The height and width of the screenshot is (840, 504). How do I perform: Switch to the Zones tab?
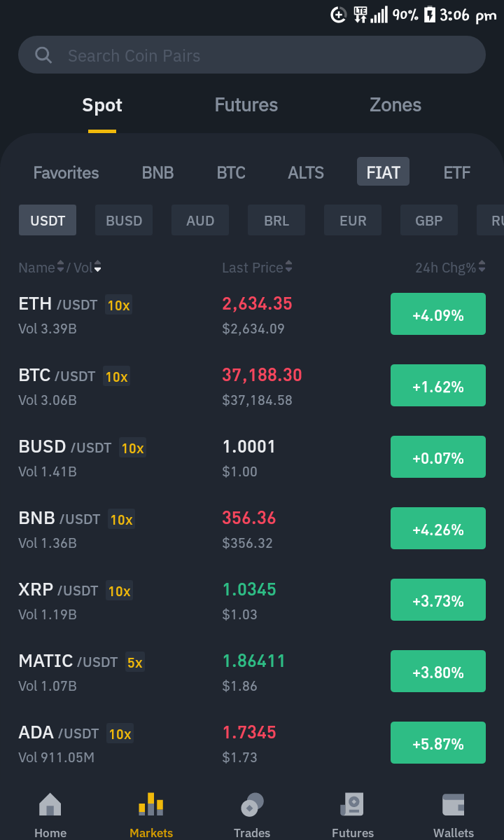(395, 105)
